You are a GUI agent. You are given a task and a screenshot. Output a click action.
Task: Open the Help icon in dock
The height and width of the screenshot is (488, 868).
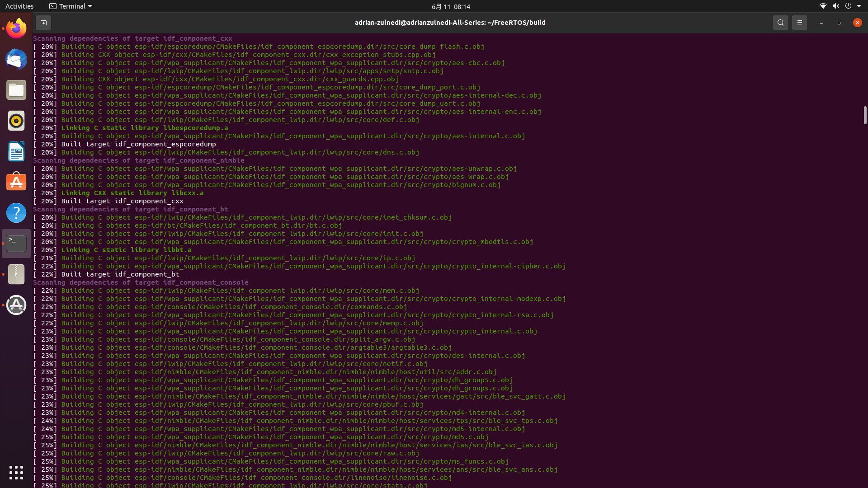pos(16,213)
